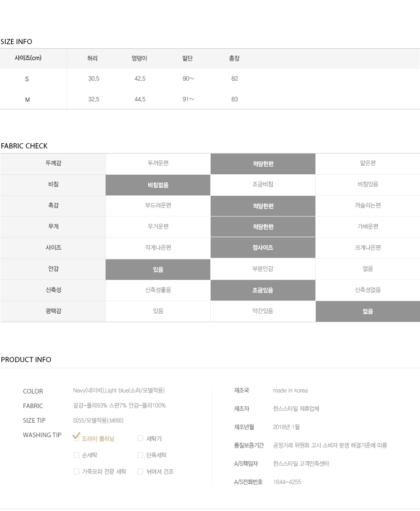Click the 한스스타일 고객만족센터 value

point(301,464)
